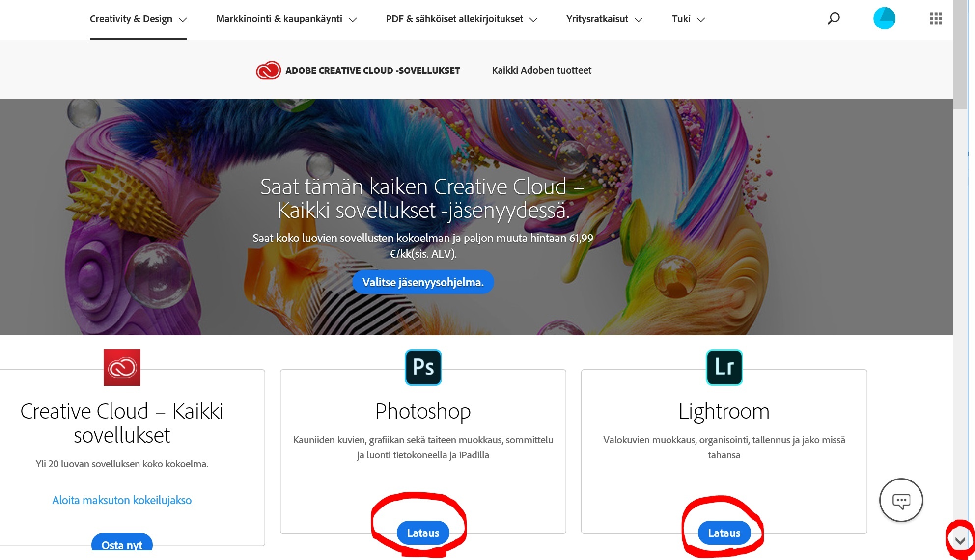Click the red Creative Cloud card icon
This screenshot has width=975, height=560.
click(122, 368)
